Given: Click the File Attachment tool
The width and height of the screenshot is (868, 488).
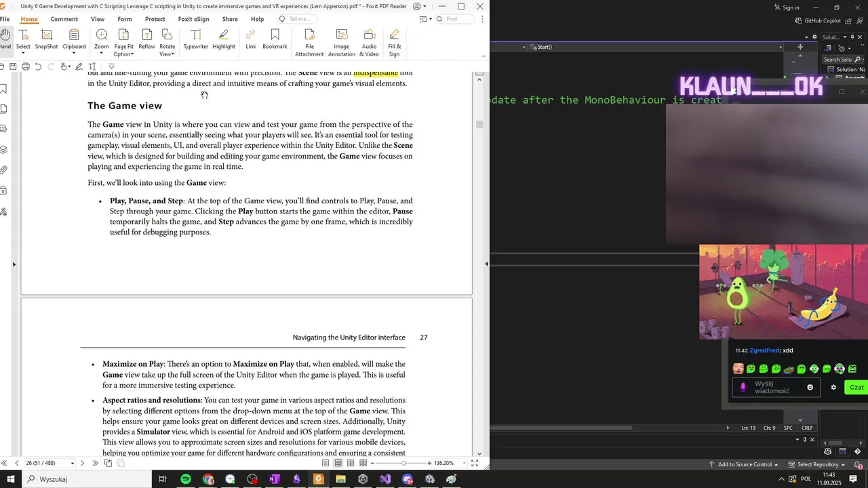Looking at the screenshot, I should 309,43.
